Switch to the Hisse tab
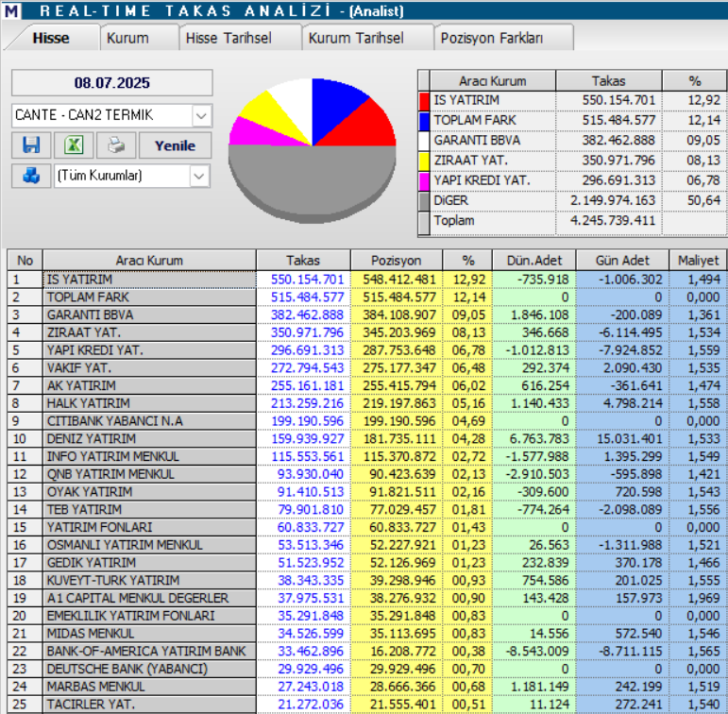Screen dimensions: 728x714 (51, 38)
